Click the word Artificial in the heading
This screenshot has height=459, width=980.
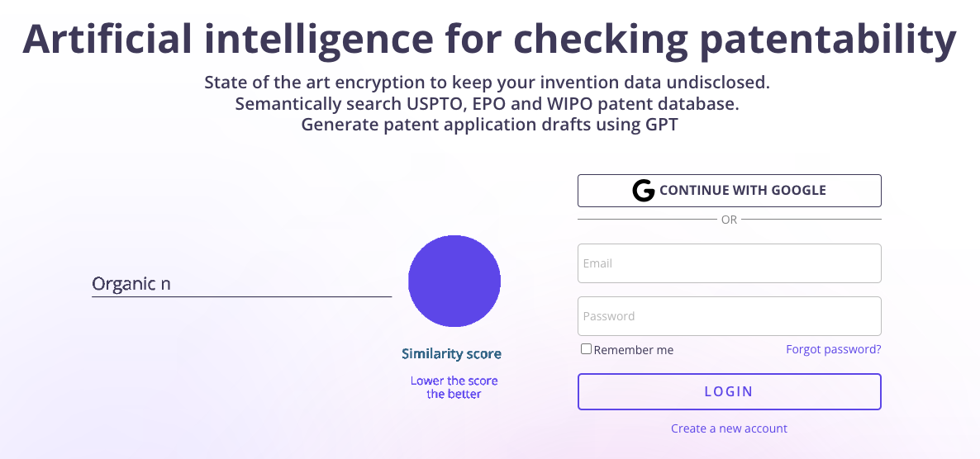107,37
